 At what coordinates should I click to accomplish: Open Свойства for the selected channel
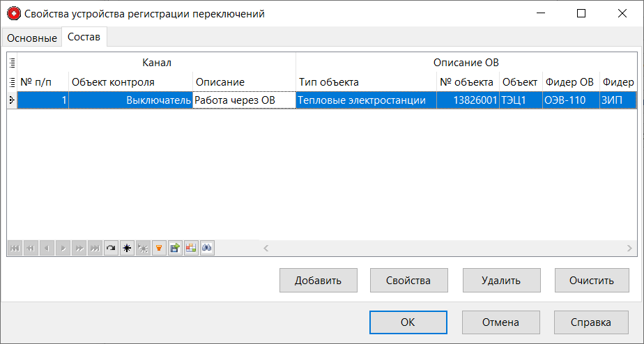point(408,281)
